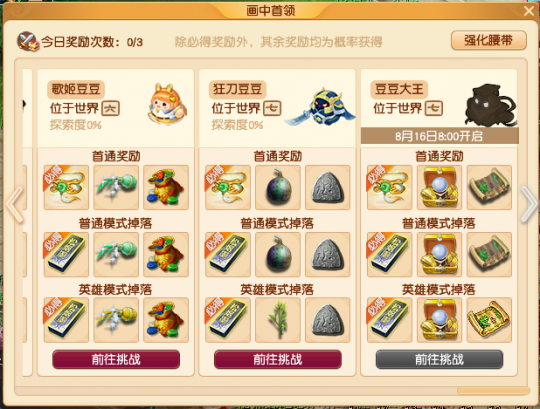
Task: Select the green scroll in 豆豆大王 普通模式掉落
Action: click(489, 254)
